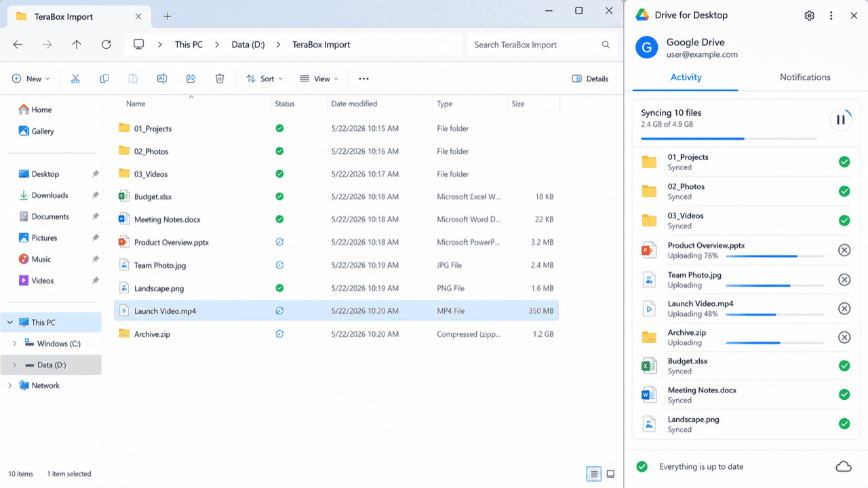Select the 02_Photos folder in file list
868x488 pixels.
point(336,151)
